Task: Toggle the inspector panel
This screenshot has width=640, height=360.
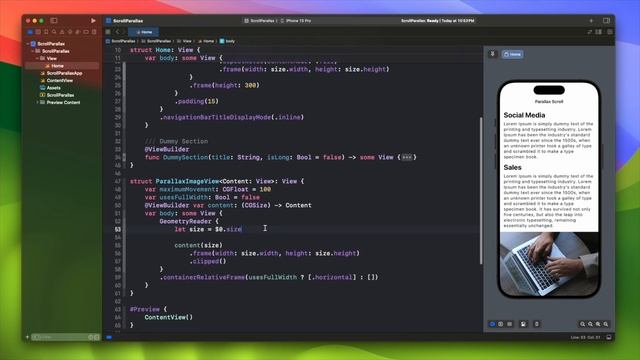Action: (x=607, y=20)
